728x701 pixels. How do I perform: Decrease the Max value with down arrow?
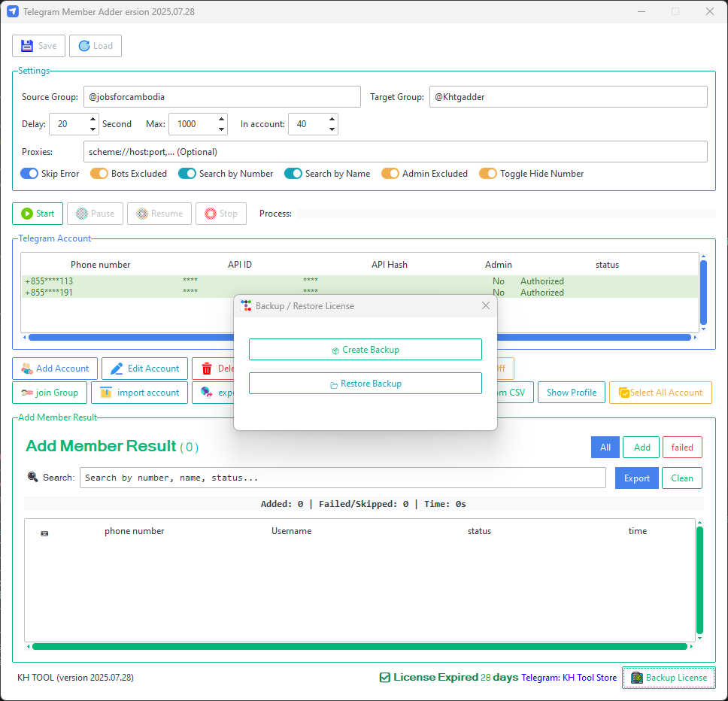click(221, 129)
